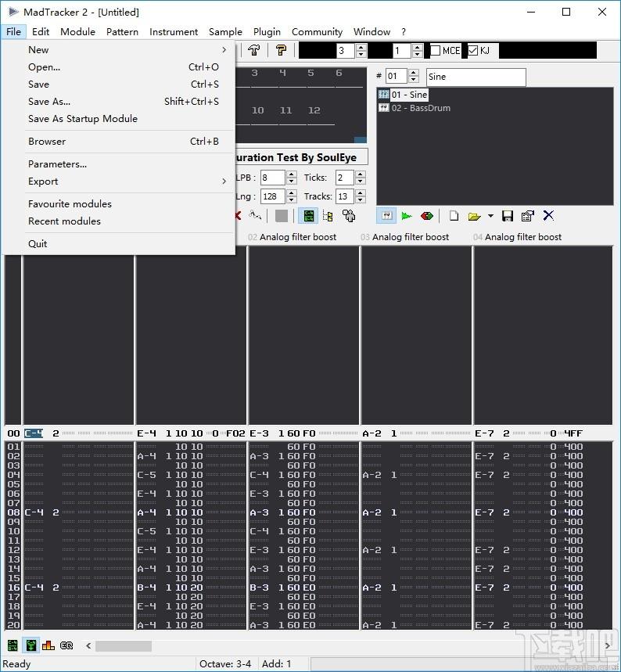This screenshot has width=621, height=672.
Task: Click track header 03 Analog filter boost
Action: coord(404,236)
